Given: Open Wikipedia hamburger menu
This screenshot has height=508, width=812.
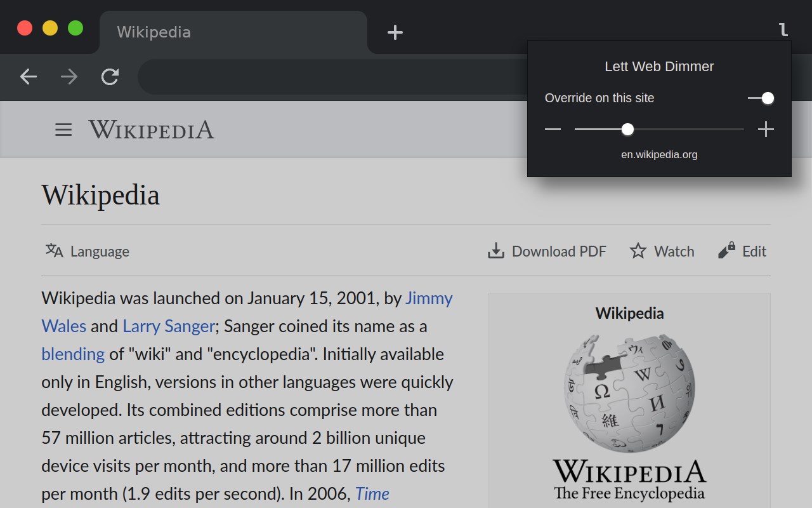Looking at the screenshot, I should (63, 130).
